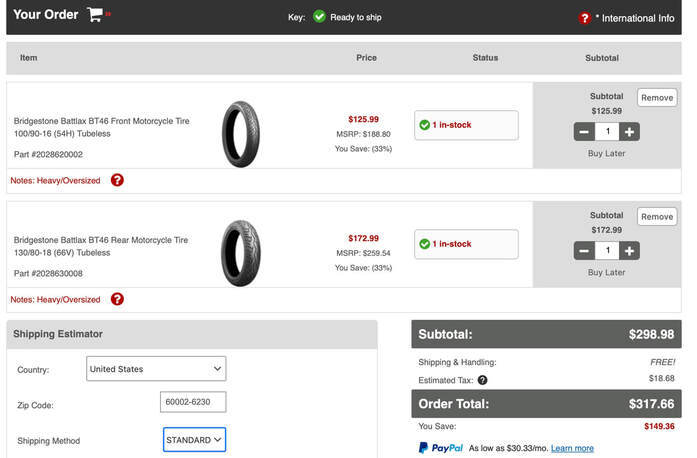Viewport: 697px width, 458px height.
Task: Click Part #2028620002 text
Action: 48,154
